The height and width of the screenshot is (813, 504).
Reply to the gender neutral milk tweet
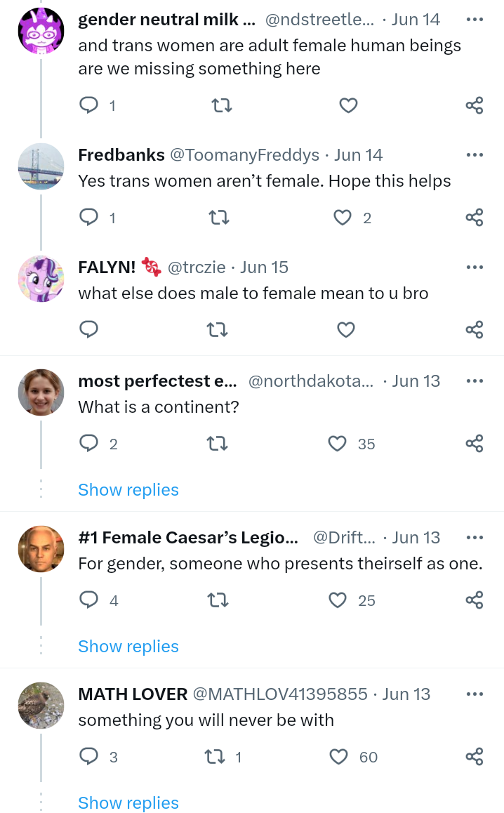tap(88, 105)
